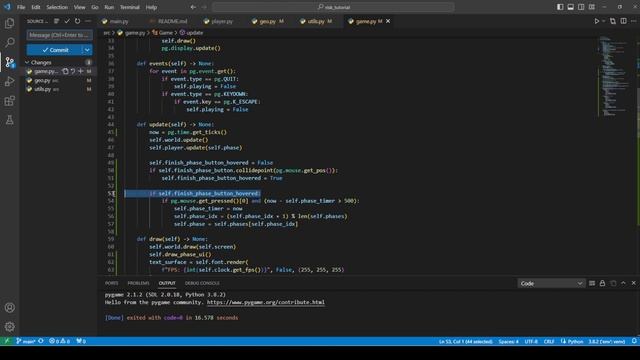The width and height of the screenshot is (640, 360).
Task: Click the tree view toggle in Source Control header
Action: click(x=56, y=21)
